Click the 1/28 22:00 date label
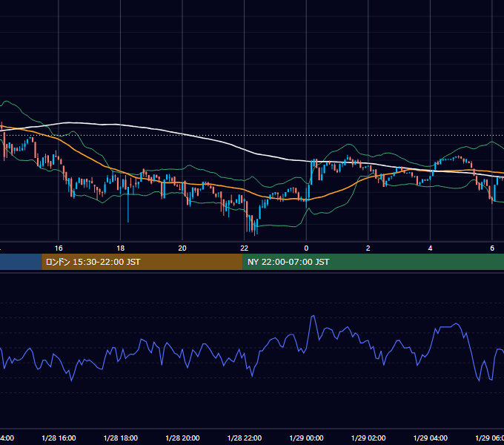504x445 pixels. [x=245, y=438]
